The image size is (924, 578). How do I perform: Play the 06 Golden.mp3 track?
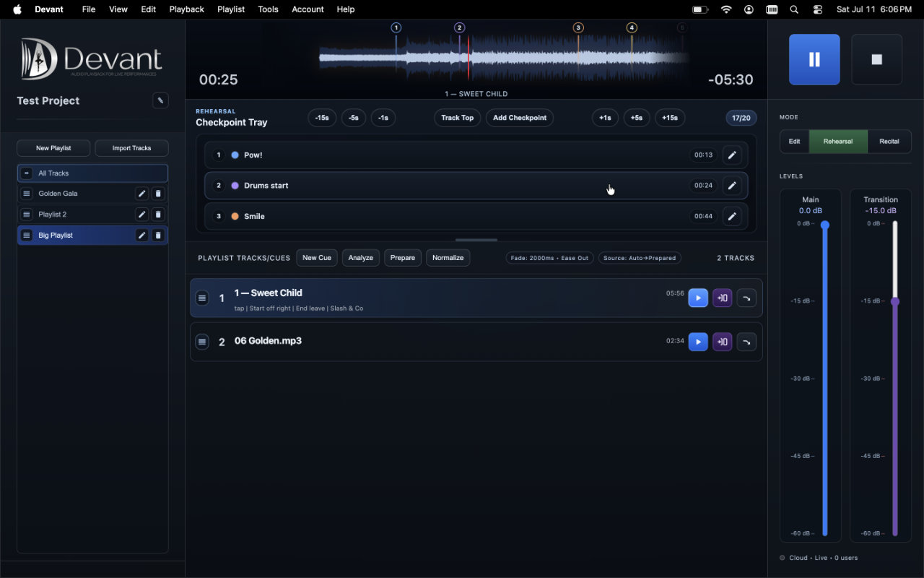click(698, 342)
